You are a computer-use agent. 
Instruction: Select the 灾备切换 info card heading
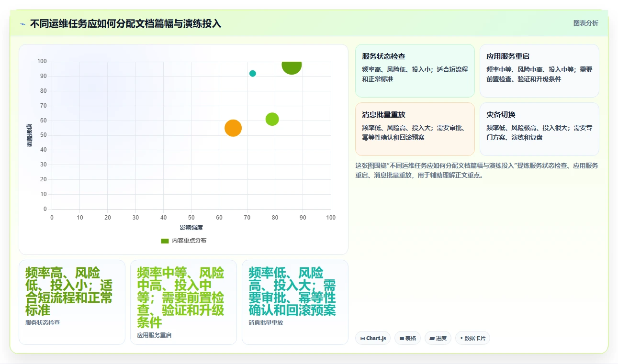pyautogui.click(x=501, y=115)
